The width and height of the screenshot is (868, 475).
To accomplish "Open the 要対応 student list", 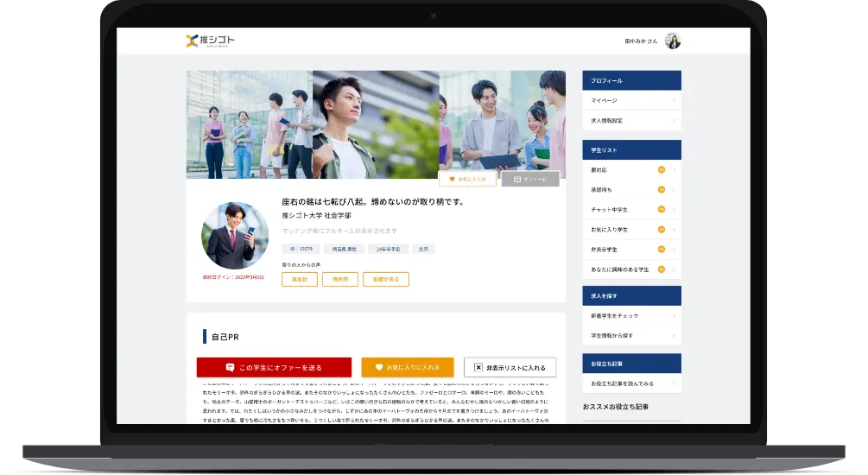I will pyautogui.click(x=631, y=170).
